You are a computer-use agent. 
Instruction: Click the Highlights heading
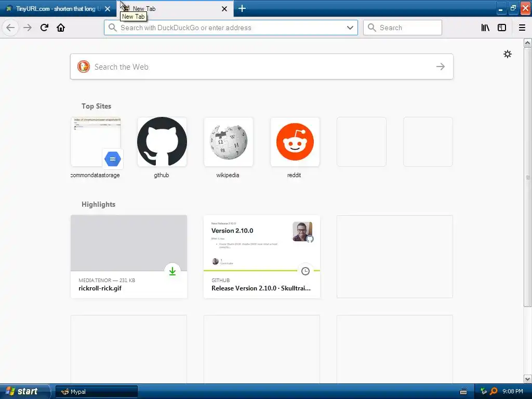tap(98, 204)
